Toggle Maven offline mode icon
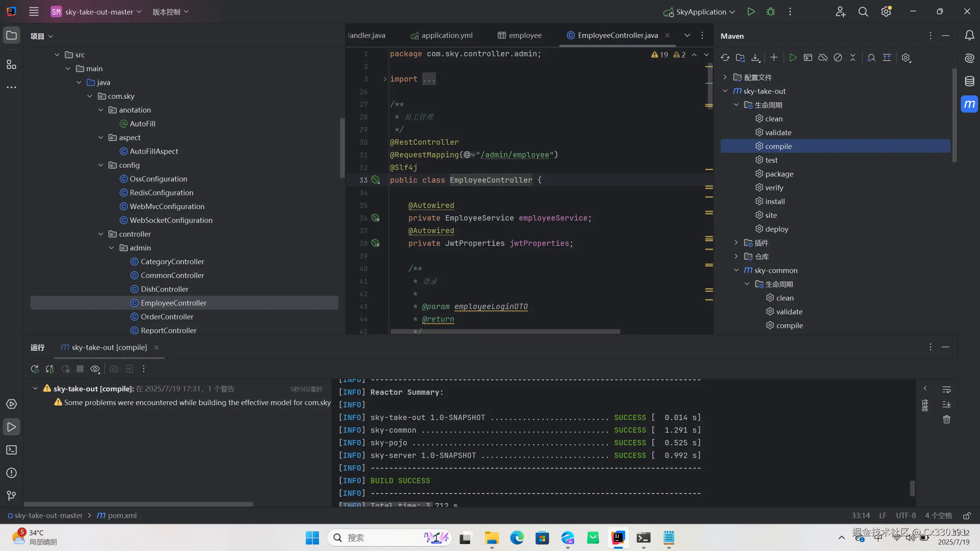This screenshot has width=980, height=551. tap(823, 58)
